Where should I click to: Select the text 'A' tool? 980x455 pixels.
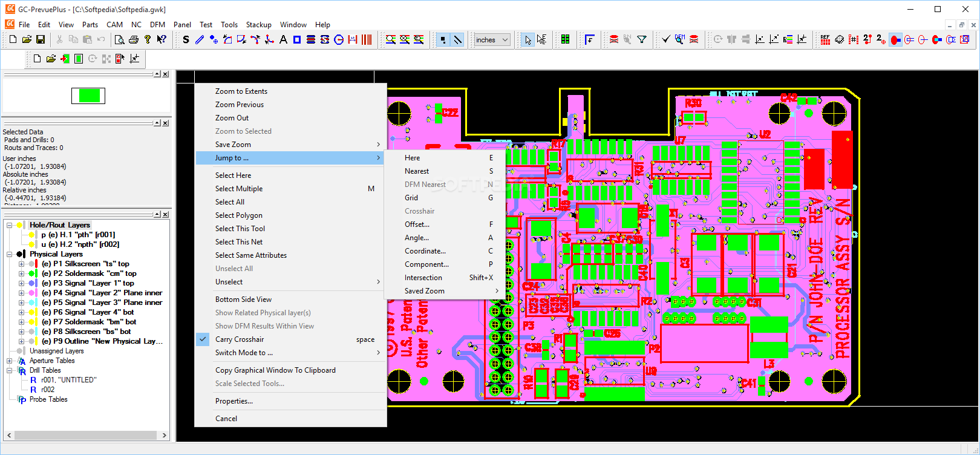[x=283, y=39]
